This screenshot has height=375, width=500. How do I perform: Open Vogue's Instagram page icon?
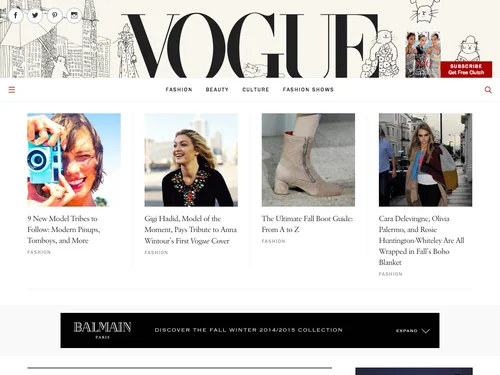[74, 15]
